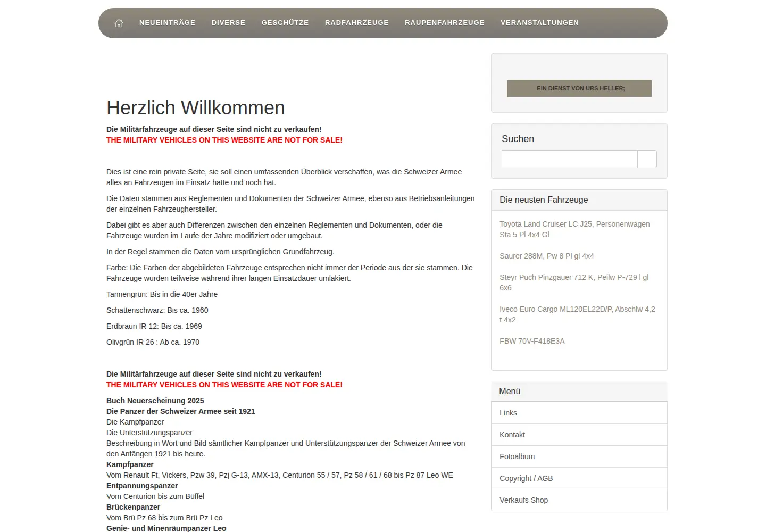Open FBW 70V-F418E3A link
This screenshot has height=532, width=766.
point(532,341)
